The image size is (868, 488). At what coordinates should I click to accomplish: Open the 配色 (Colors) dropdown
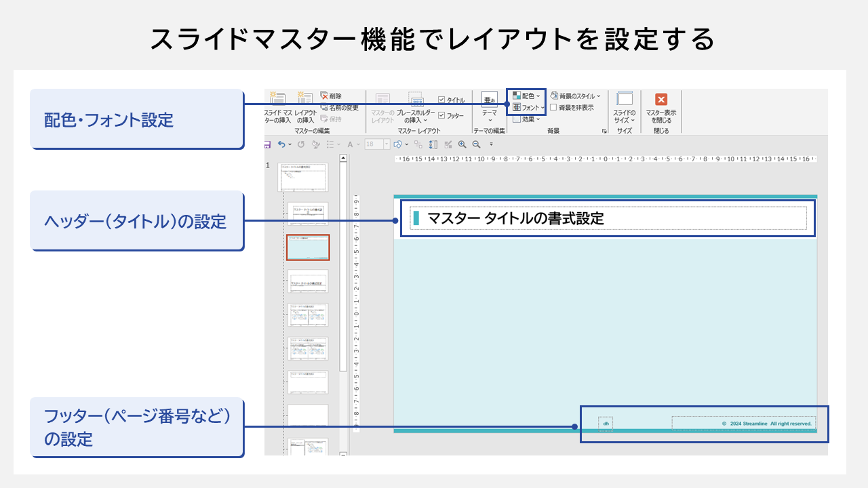(526, 96)
